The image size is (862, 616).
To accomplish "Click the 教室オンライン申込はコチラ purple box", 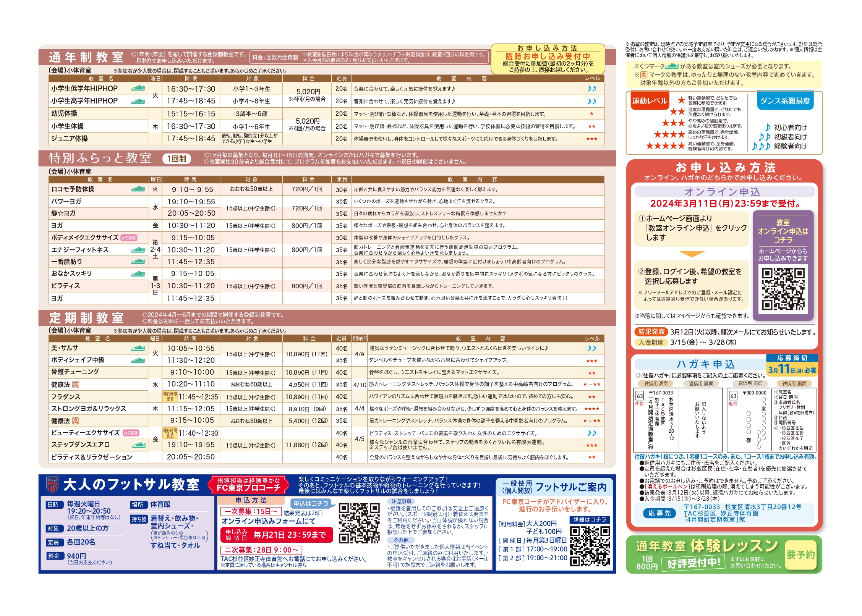I will point(783,231).
